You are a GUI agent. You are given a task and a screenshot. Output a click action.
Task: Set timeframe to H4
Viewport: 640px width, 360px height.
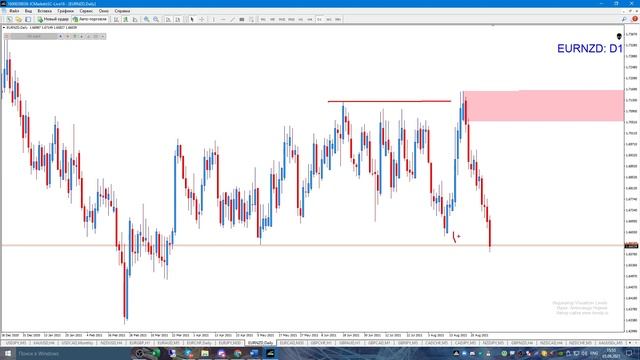pyautogui.click(x=310, y=19)
